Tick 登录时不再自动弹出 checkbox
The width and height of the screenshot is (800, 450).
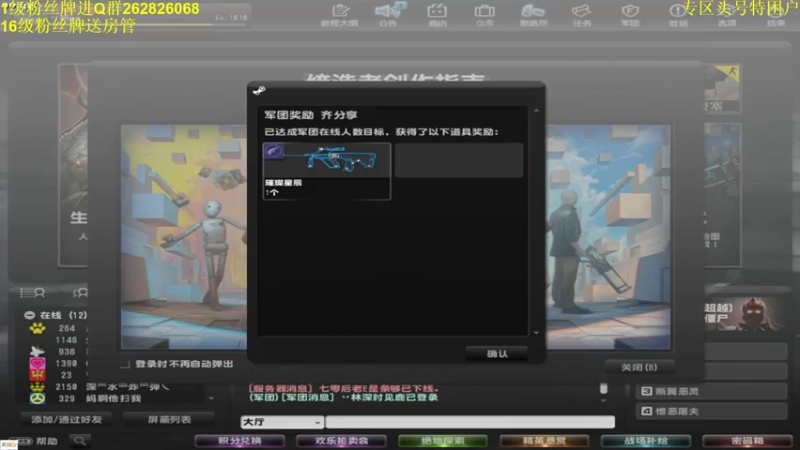[x=124, y=364]
